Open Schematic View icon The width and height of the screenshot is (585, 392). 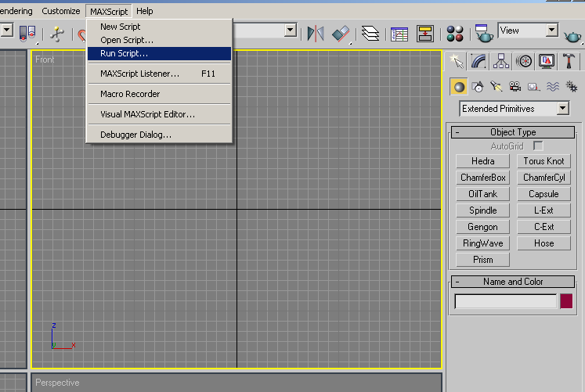coord(425,34)
